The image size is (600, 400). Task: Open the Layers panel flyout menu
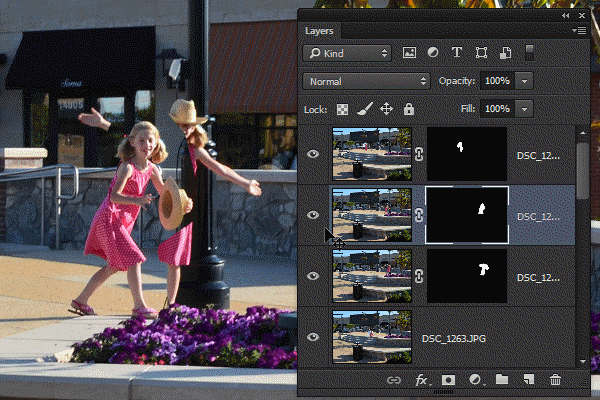(x=579, y=31)
